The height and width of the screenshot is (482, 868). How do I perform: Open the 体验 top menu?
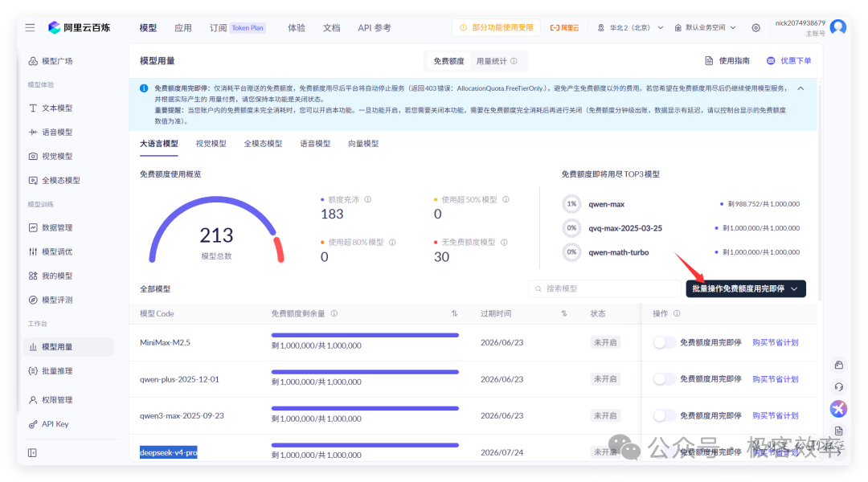point(296,27)
